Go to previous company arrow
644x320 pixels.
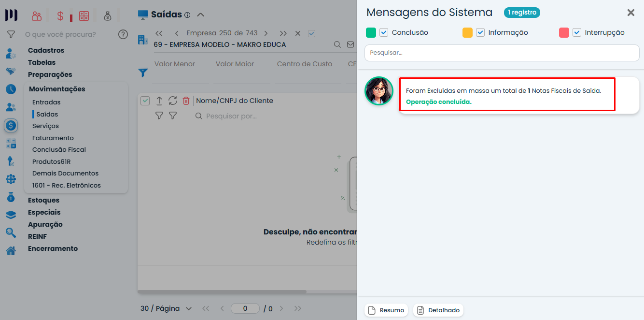pos(177,33)
